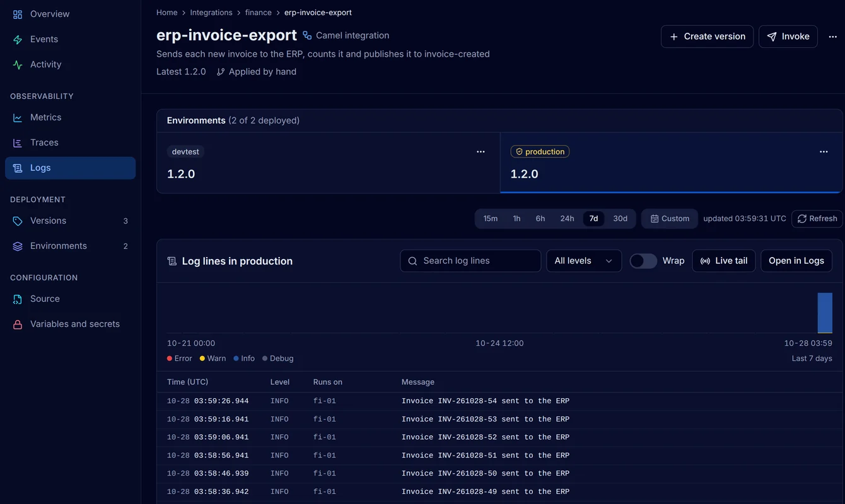Select the 15m time range
Screen dimensions: 845x504
tap(491, 219)
